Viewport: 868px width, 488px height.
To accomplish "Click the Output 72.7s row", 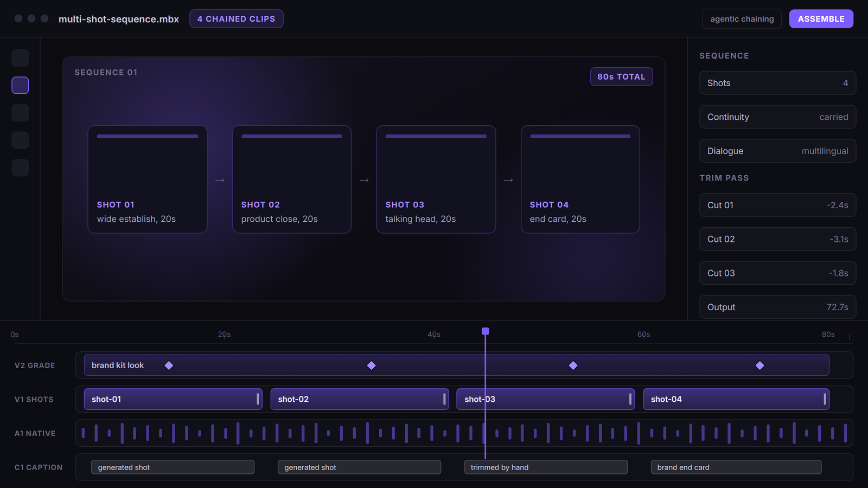I will click(x=777, y=307).
